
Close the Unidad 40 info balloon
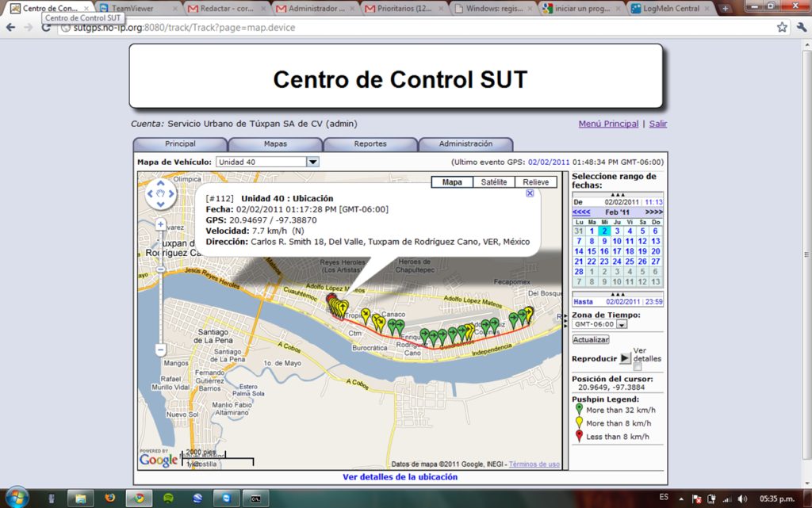click(530, 193)
